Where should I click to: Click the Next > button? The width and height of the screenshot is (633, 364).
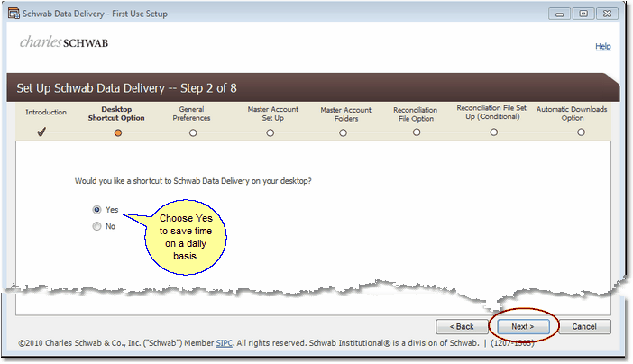(523, 326)
